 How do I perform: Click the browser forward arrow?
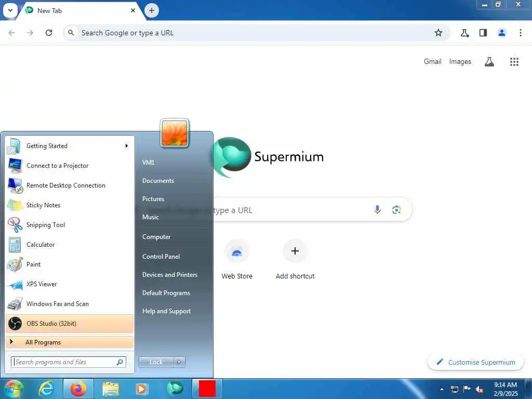(30, 33)
